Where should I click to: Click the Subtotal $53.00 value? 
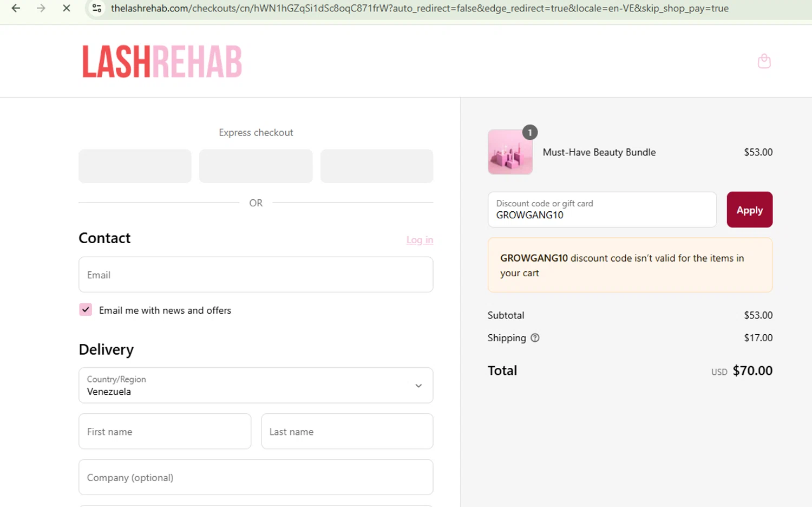(x=758, y=315)
